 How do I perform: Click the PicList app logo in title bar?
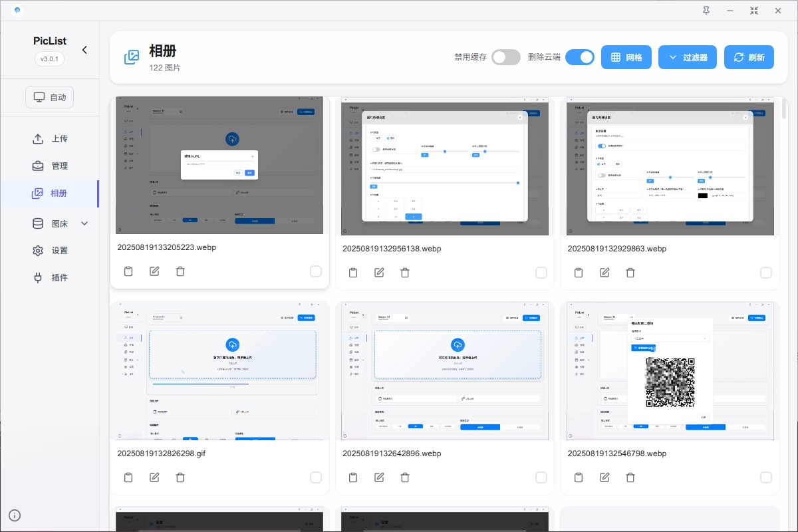17,10
